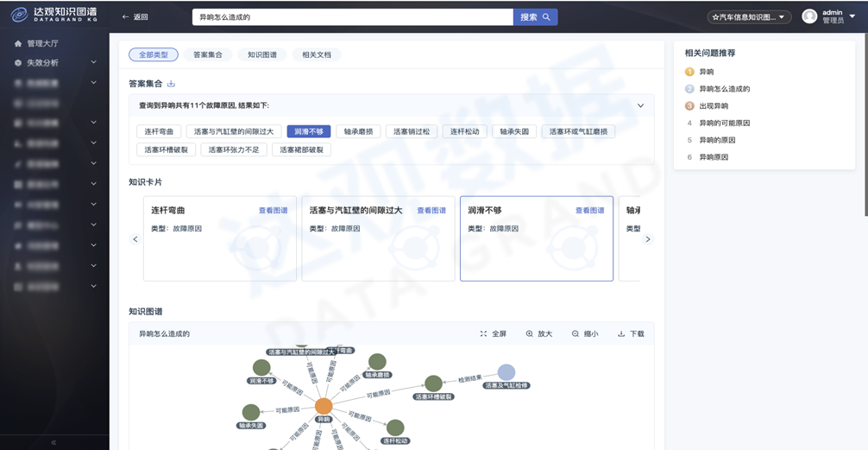Select the 活塞与汽缸壁的间隙过大 answer tag

pyautogui.click(x=234, y=131)
